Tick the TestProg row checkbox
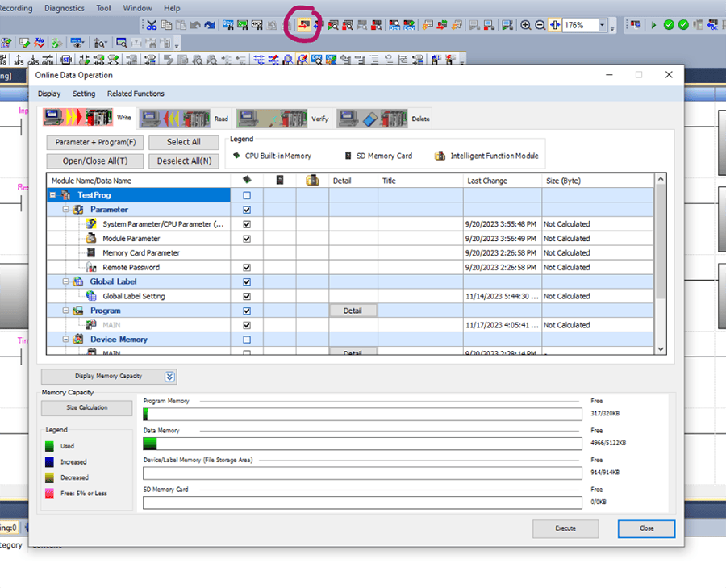The image size is (726, 588). coord(247,195)
